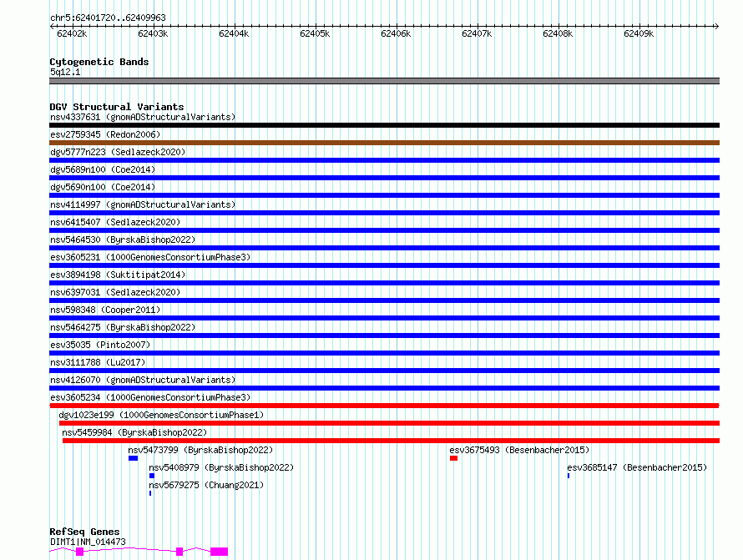743x560 pixels.
Task: Click the nsv5408979 small blue feature
Action: point(152,476)
